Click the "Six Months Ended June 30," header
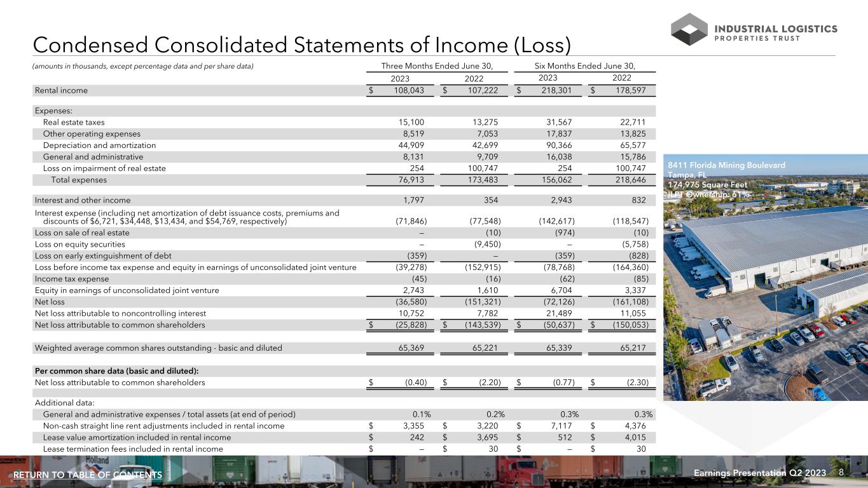Image resolution: width=868 pixels, height=488 pixels. 586,66
